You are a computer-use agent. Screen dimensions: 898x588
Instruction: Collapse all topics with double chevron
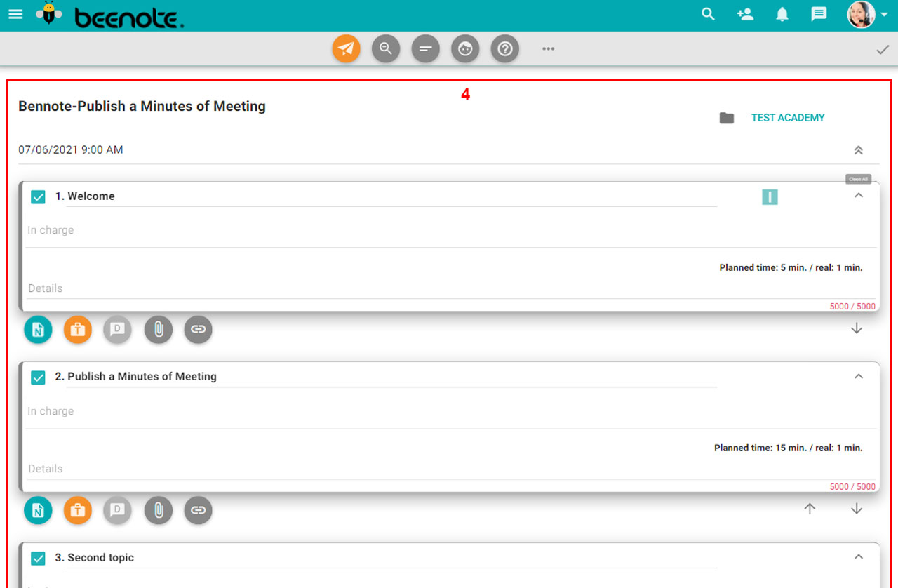[858, 150]
